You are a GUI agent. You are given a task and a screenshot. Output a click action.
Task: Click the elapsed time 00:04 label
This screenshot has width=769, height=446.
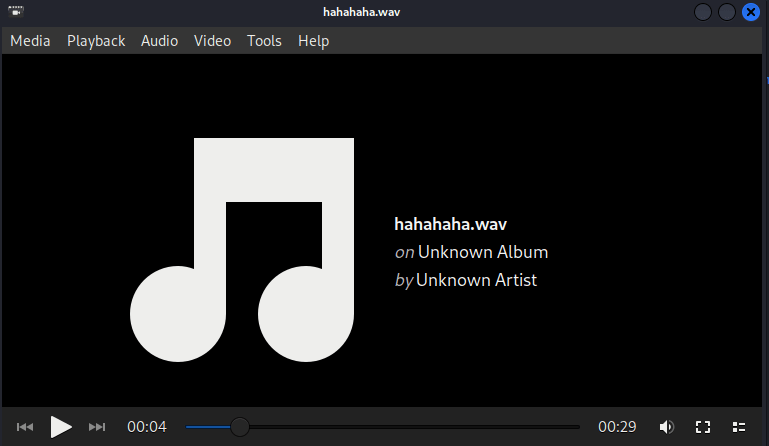pos(146,427)
